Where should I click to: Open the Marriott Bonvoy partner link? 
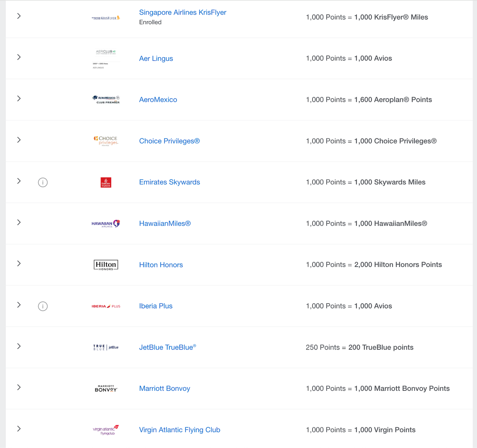(x=165, y=388)
